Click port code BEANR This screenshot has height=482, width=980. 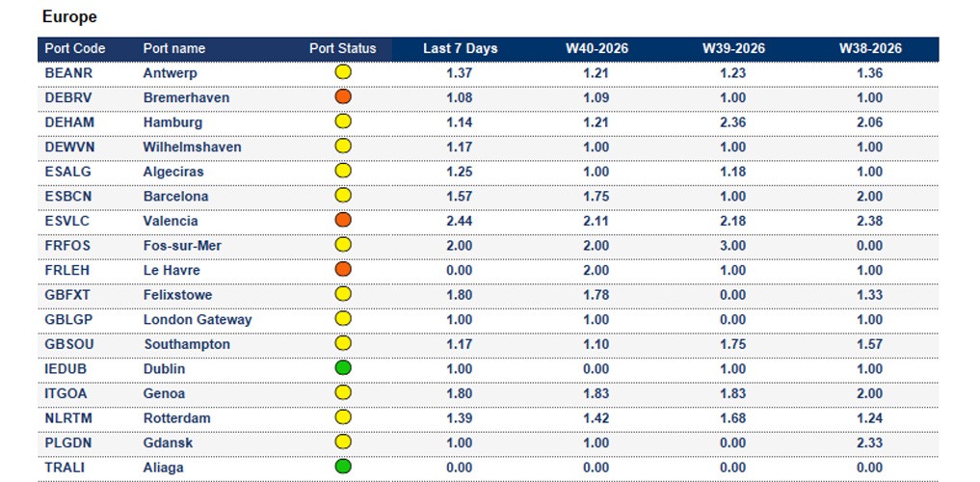(x=68, y=73)
